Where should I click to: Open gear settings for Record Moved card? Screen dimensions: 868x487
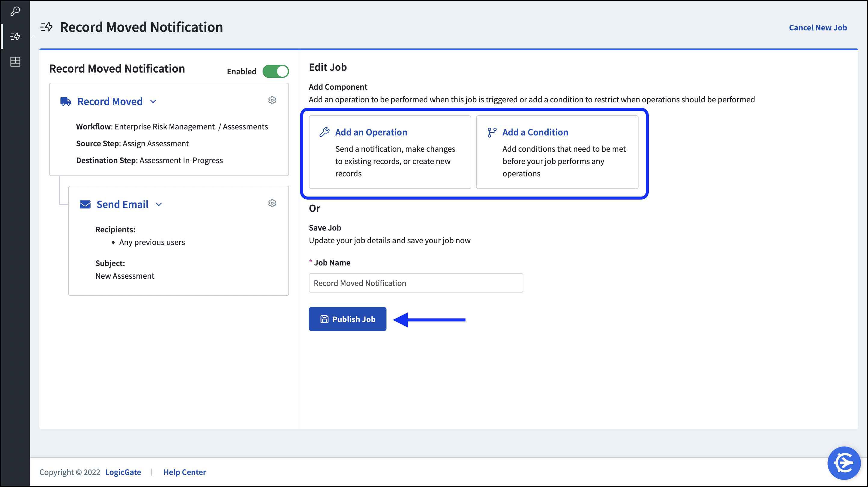tap(272, 100)
